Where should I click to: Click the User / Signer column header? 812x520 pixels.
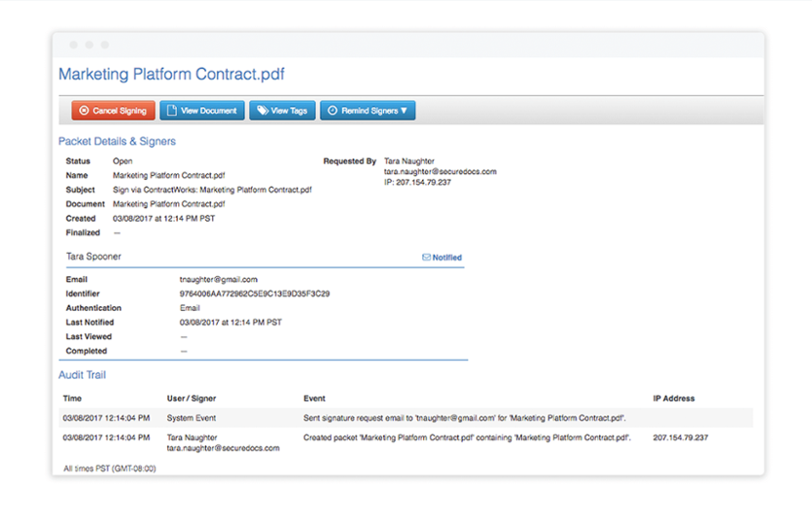tap(192, 399)
